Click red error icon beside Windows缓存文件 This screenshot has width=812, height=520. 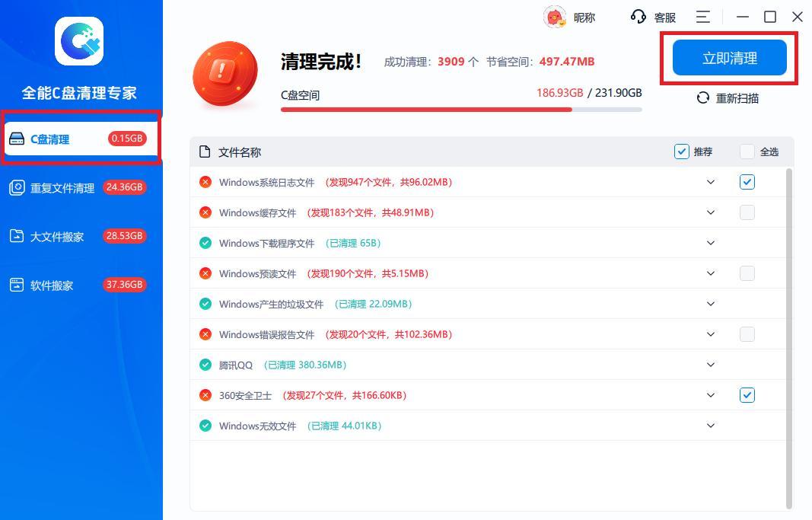(205, 212)
